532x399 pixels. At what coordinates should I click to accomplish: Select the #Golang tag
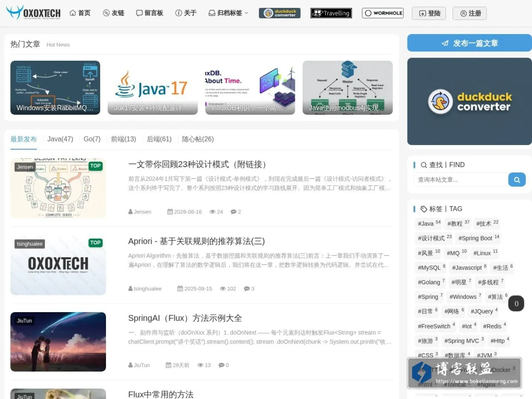tap(431, 282)
